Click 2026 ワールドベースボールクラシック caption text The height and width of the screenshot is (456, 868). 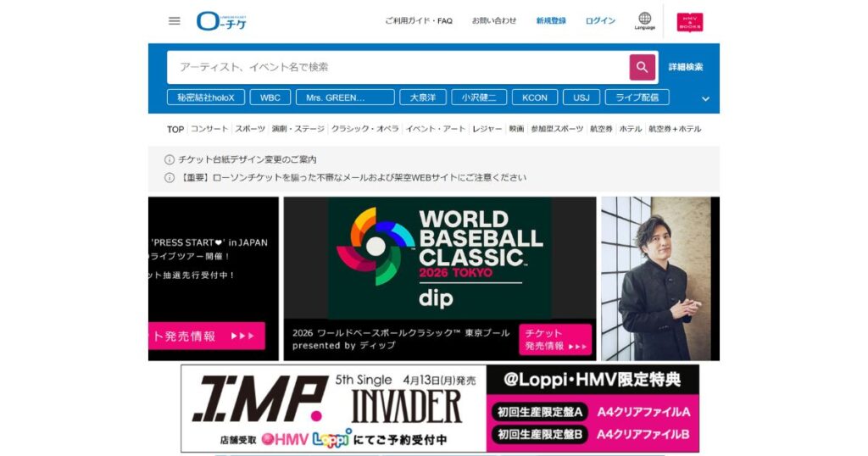(x=400, y=339)
